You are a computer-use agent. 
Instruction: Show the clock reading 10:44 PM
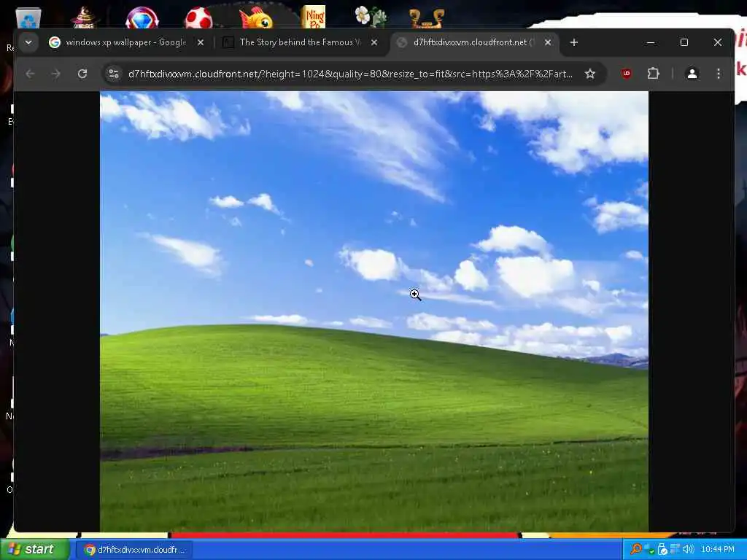point(718,550)
